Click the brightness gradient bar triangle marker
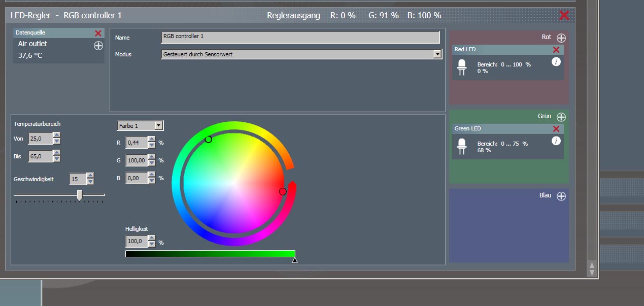The width and height of the screenshot is (644, 306). point(295,260)
